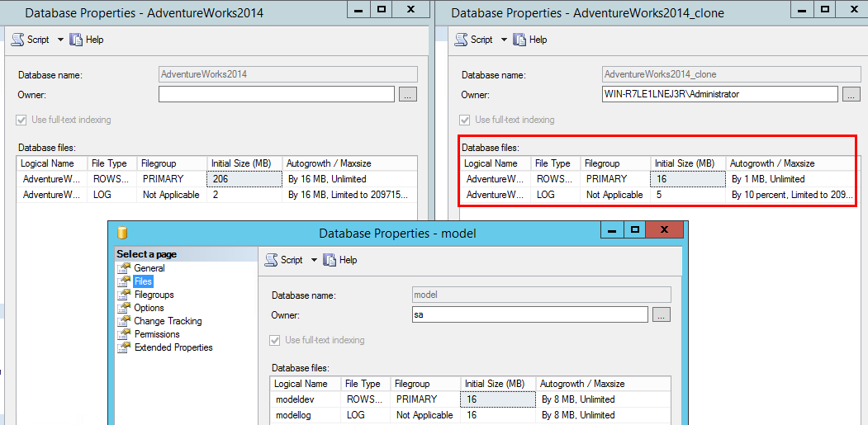Screen dimensions: 868x425
Task: Select Options page in model window
Action: (x=149, y=308)
